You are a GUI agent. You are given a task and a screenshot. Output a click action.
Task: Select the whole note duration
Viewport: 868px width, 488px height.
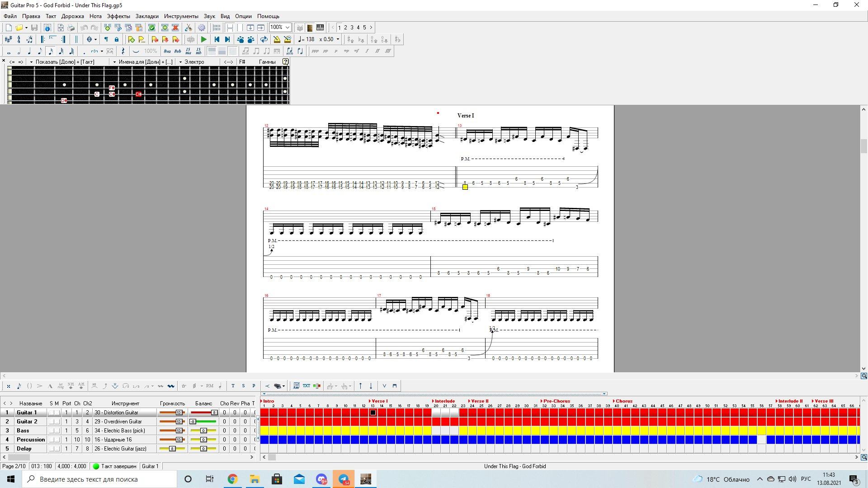9,51
